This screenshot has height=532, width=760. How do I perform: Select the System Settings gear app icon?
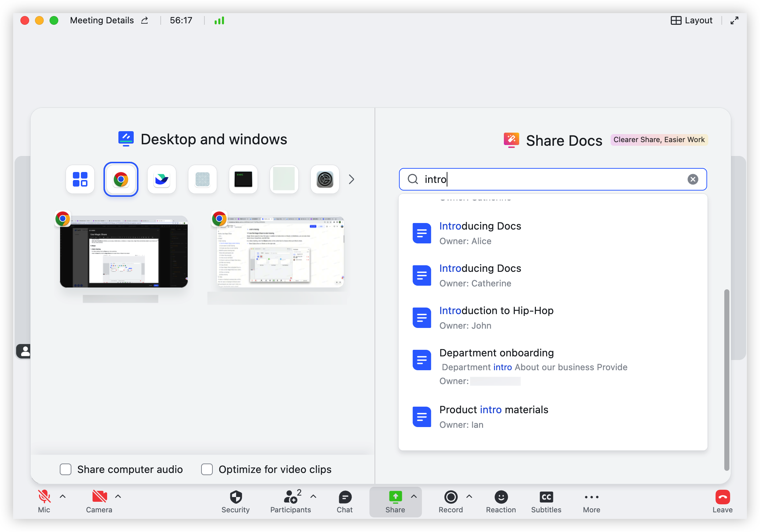[325, 179]
